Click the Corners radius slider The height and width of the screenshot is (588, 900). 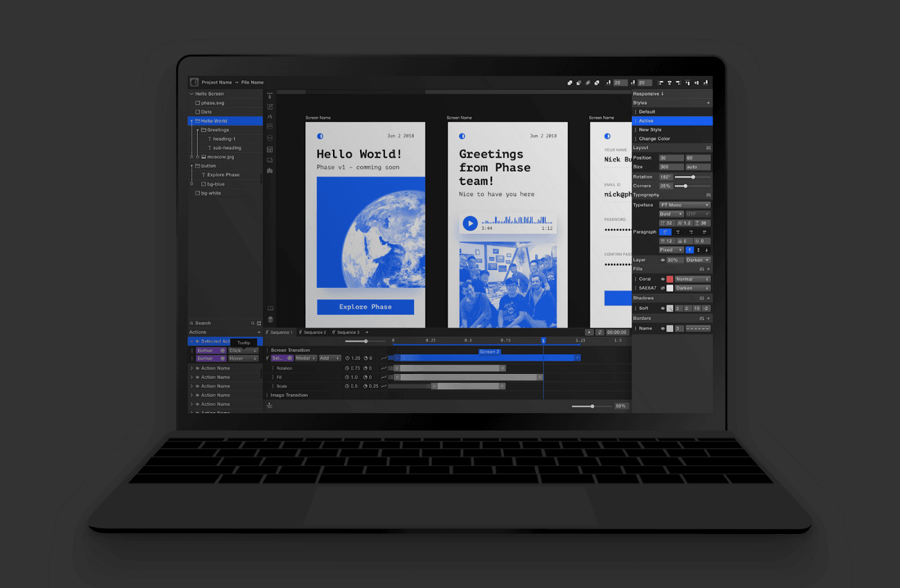[693, 186]
